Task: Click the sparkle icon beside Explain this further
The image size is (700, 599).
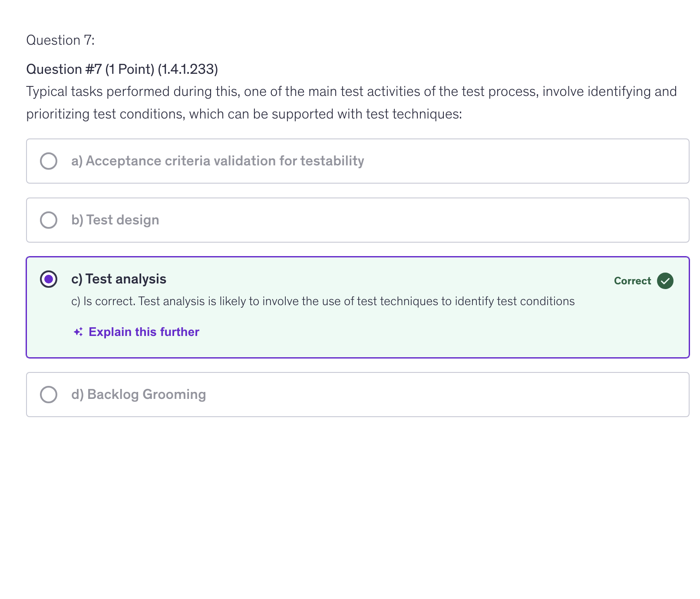Action: coord(78,332)
